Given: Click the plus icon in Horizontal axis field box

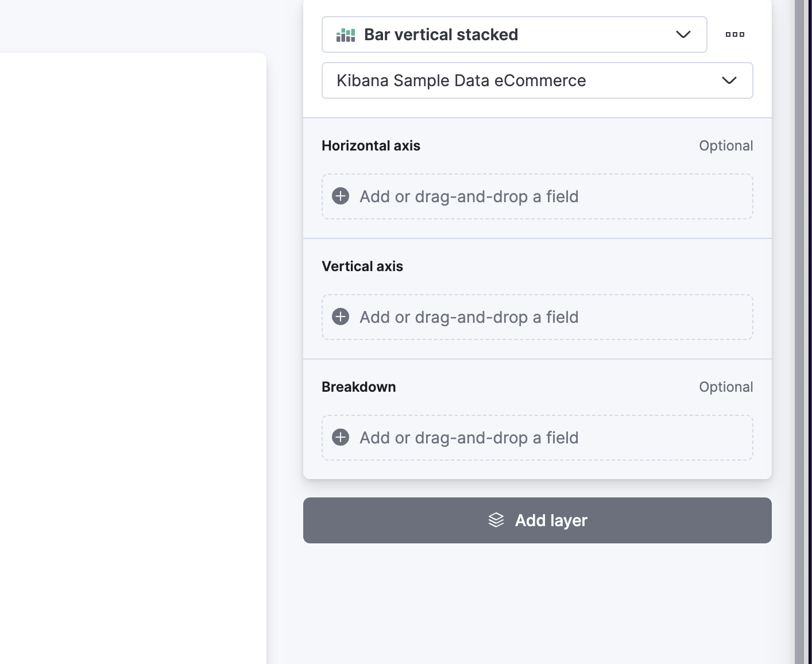Looking at the screenshot, I should tap(341, 196).
